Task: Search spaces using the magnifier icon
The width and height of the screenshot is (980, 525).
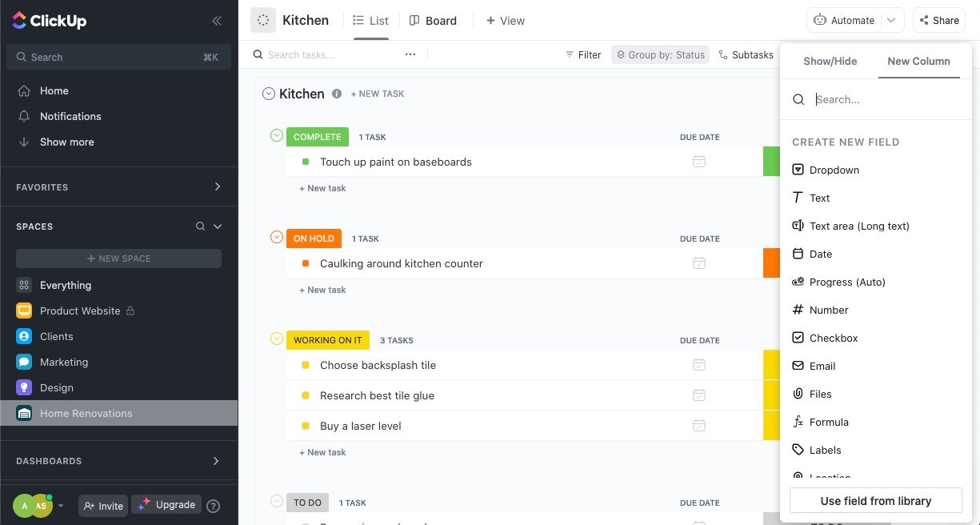Action: (200, 226)
